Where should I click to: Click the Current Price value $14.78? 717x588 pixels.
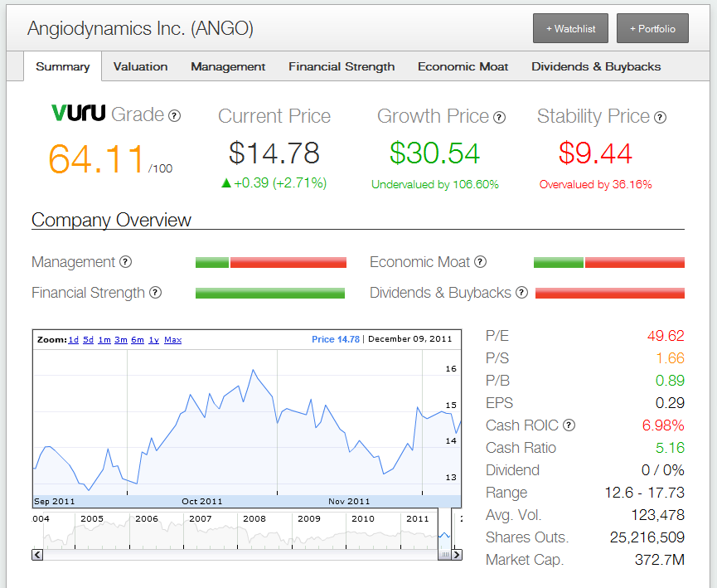point(274,153)
